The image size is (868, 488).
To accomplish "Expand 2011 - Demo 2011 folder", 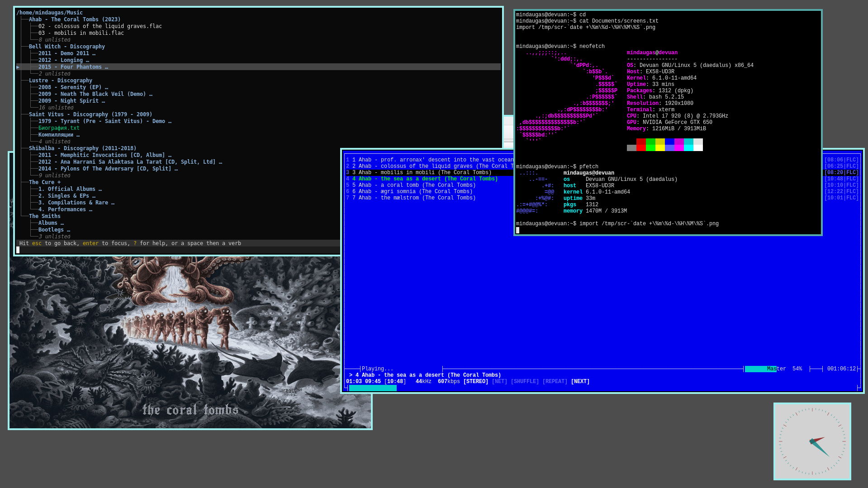I will tap(67, 53).
